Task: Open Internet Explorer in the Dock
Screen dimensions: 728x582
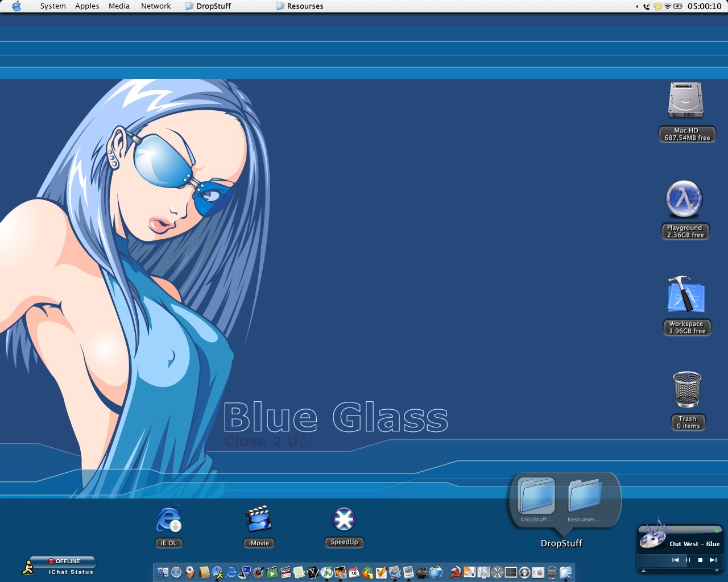Action: click(231, 572)
